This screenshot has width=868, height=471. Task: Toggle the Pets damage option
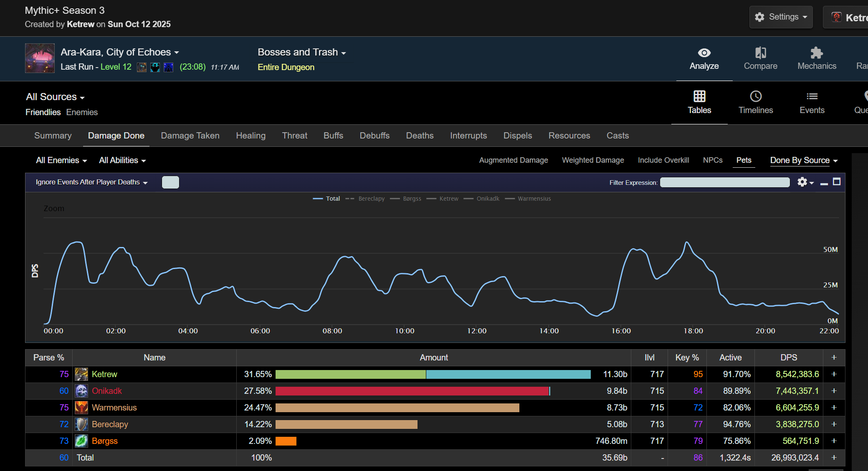[744, 160]
